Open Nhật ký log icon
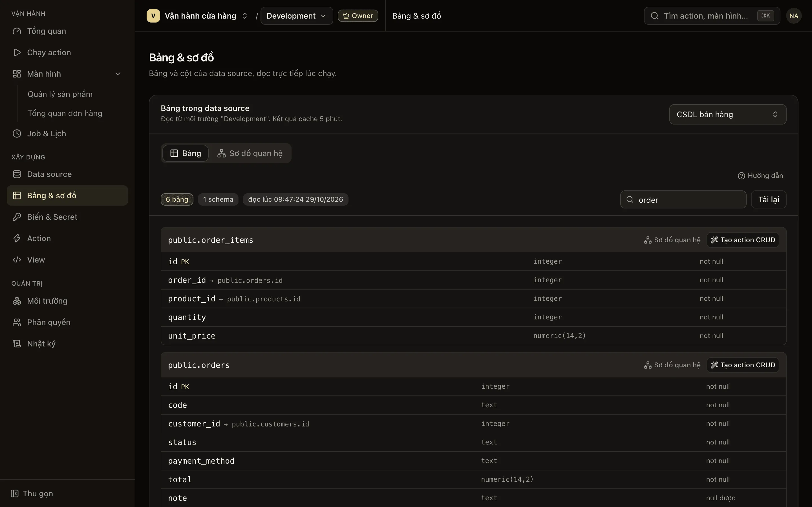Screen dimensions: 812x507 click(17, 344)
